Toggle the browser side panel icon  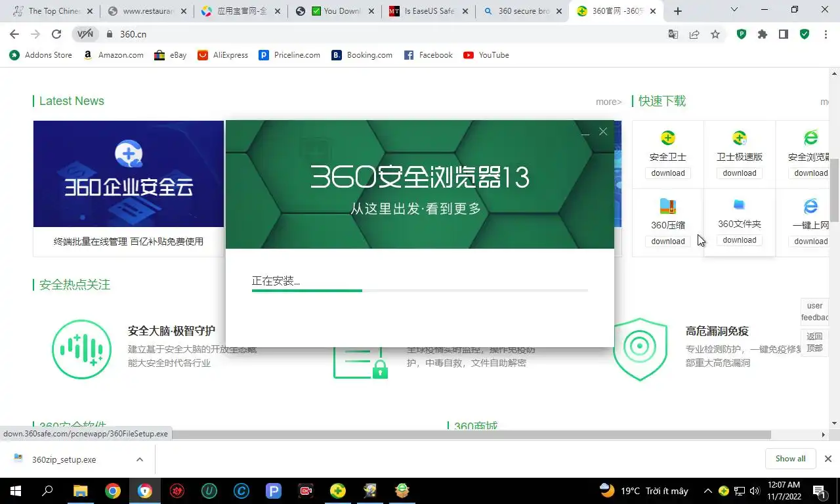coord(784,34)
